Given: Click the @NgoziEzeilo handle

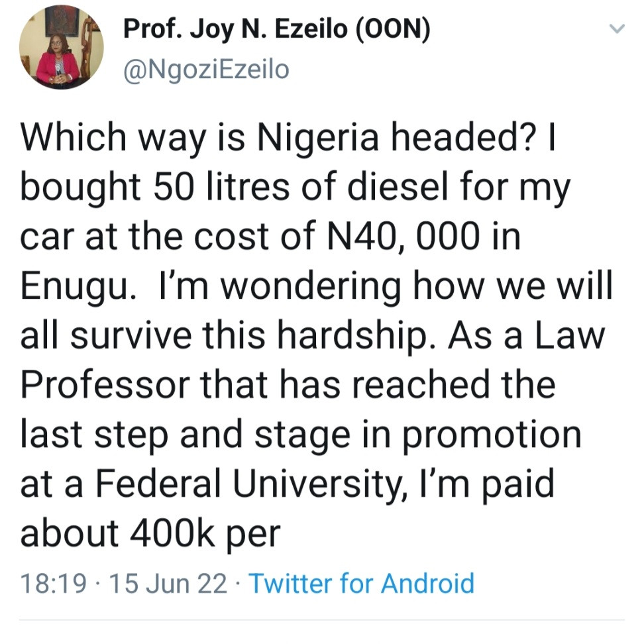Looking at the screenshot, I should tap(207, 68).
